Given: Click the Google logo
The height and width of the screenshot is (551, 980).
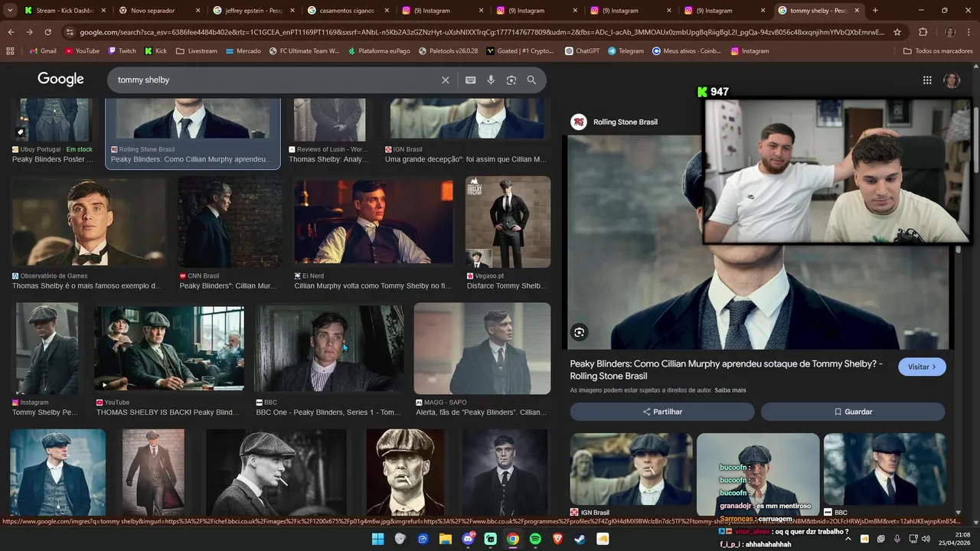Looking at the screenshot, I should coord(60,80).
